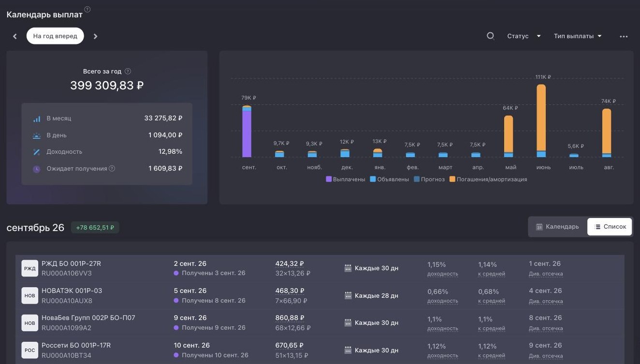Toggle Прогноз legend series
Viewport: 640px width, 364px height.
[429, 179]
